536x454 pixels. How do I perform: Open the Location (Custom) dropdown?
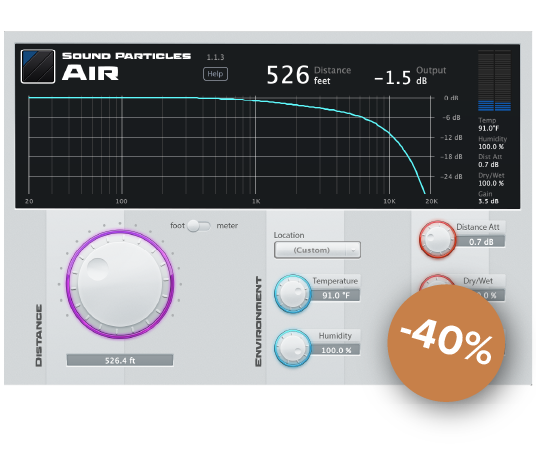(x=317, y=250)
